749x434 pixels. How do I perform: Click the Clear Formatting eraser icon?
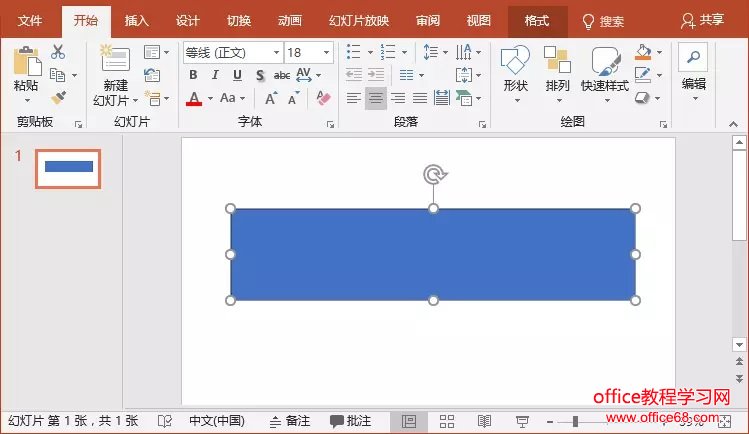pos(322,98)
